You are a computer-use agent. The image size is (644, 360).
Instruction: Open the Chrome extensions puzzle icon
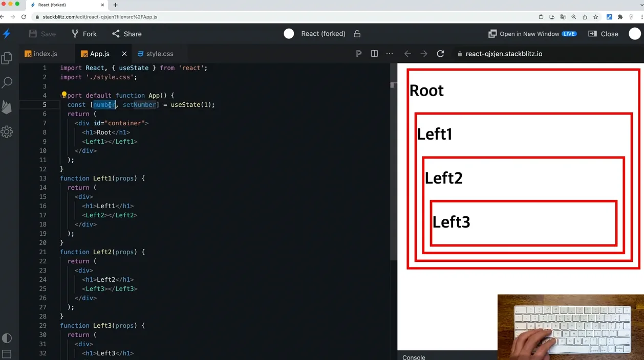[620, 17]
